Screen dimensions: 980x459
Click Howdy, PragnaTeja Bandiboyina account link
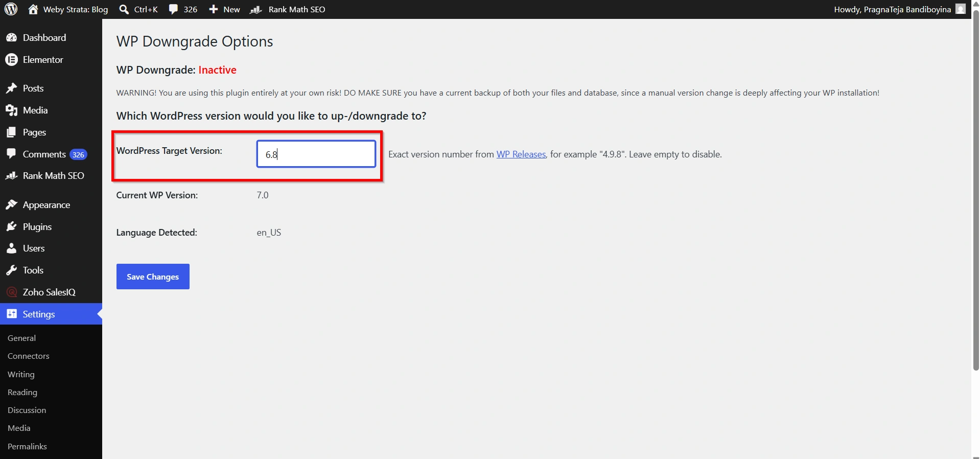(892, 9)
